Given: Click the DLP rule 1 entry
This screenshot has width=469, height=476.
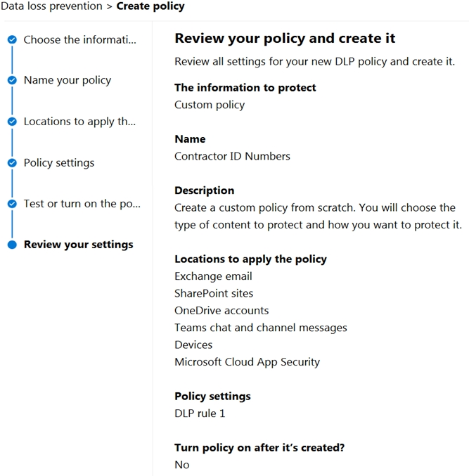Looking at the screenshot, I should click(200, 413).
